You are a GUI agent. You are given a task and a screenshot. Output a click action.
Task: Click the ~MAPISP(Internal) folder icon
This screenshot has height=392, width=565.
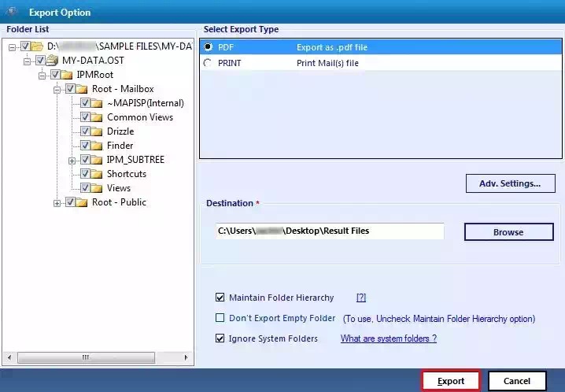(97, 103)
